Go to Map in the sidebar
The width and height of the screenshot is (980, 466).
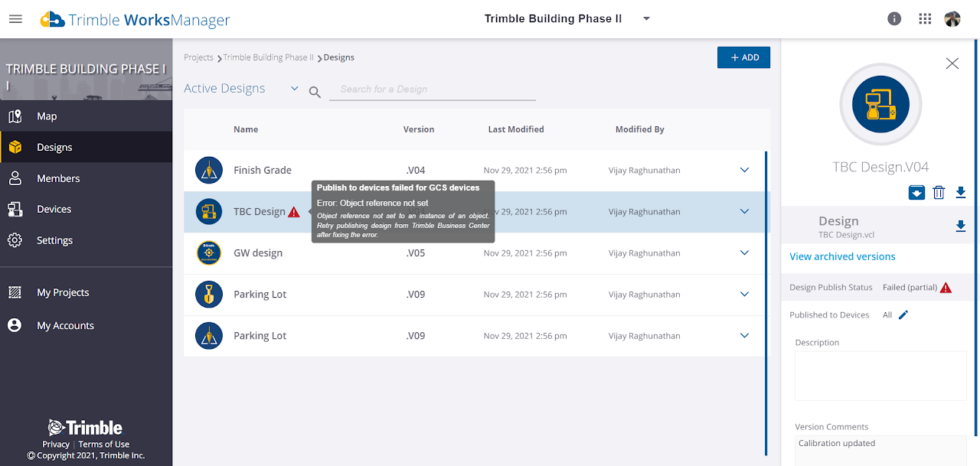coord(86,116)
